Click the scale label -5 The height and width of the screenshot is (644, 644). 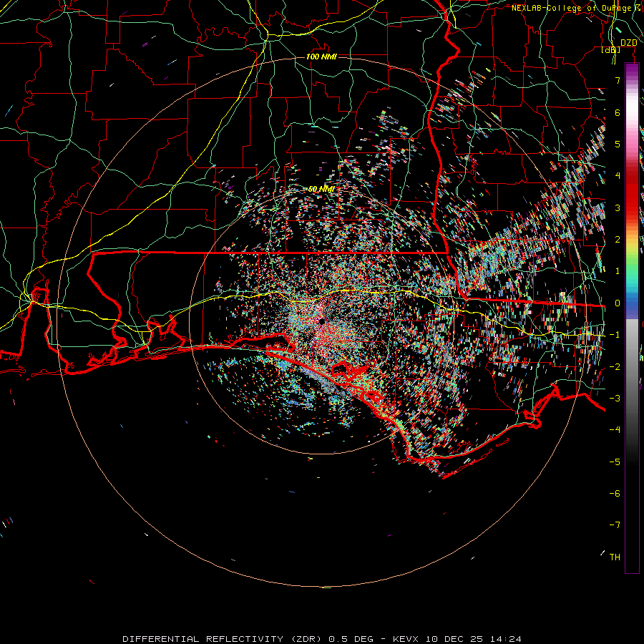point(615,462)
